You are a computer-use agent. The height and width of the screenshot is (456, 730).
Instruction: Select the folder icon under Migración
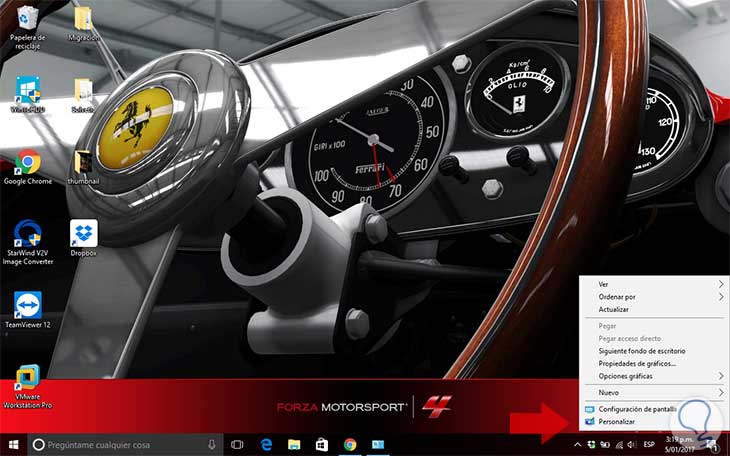83,95
